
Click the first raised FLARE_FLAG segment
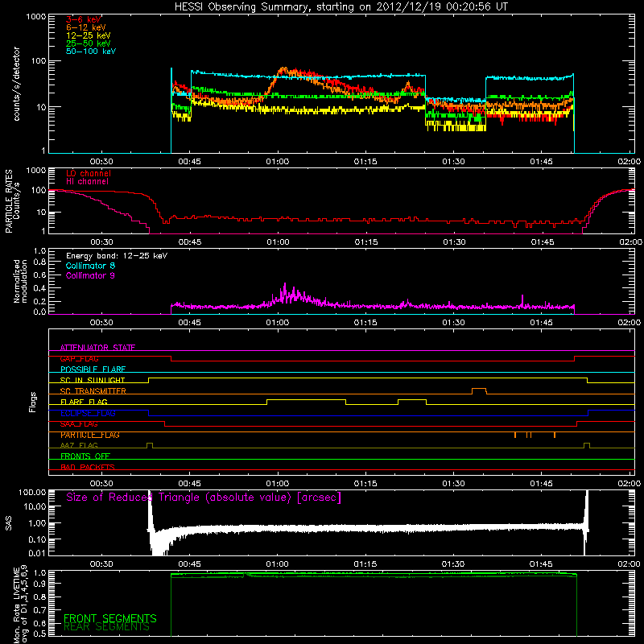coord(307,402)
